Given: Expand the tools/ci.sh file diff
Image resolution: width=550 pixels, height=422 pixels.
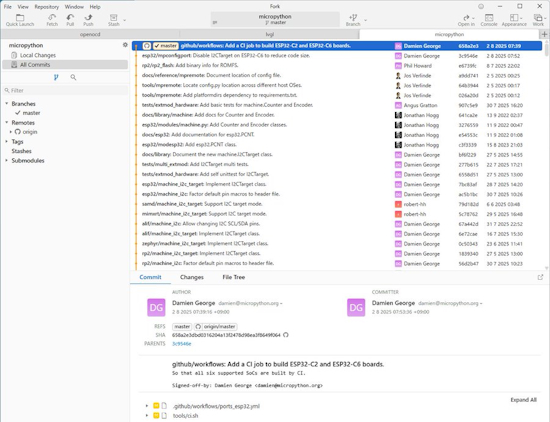Looking at the screenshot, I should click(147, 416).
